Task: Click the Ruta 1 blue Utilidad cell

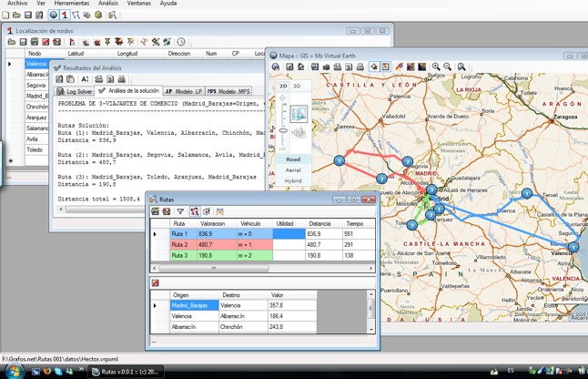Action: pos(289,234)
